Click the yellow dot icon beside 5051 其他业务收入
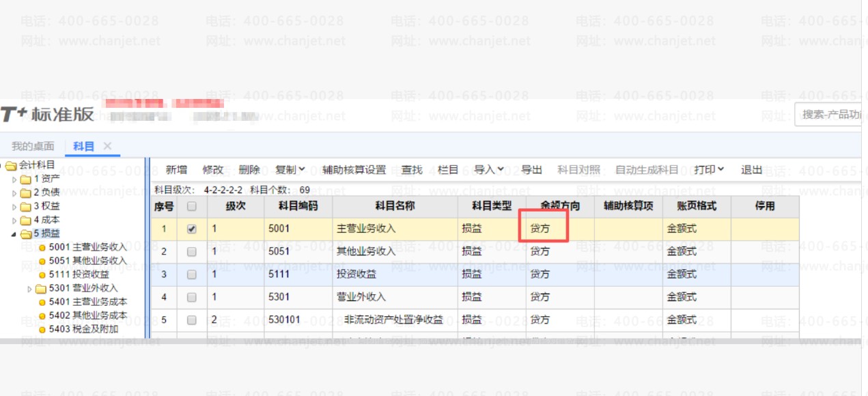The height and width of the screenshot is (396, 868). point(42,261)
